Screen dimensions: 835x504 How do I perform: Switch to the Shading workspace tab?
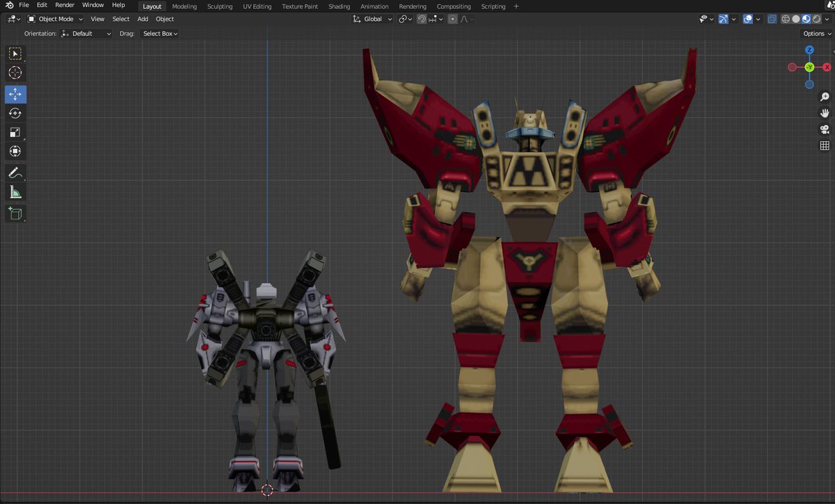[339, 6]
